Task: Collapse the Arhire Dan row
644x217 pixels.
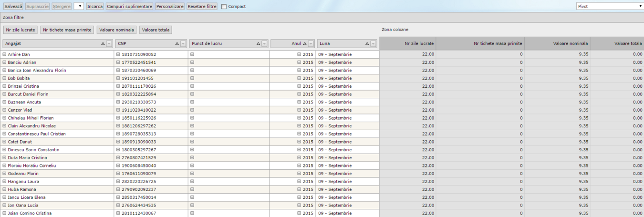Action: [4, 54]
